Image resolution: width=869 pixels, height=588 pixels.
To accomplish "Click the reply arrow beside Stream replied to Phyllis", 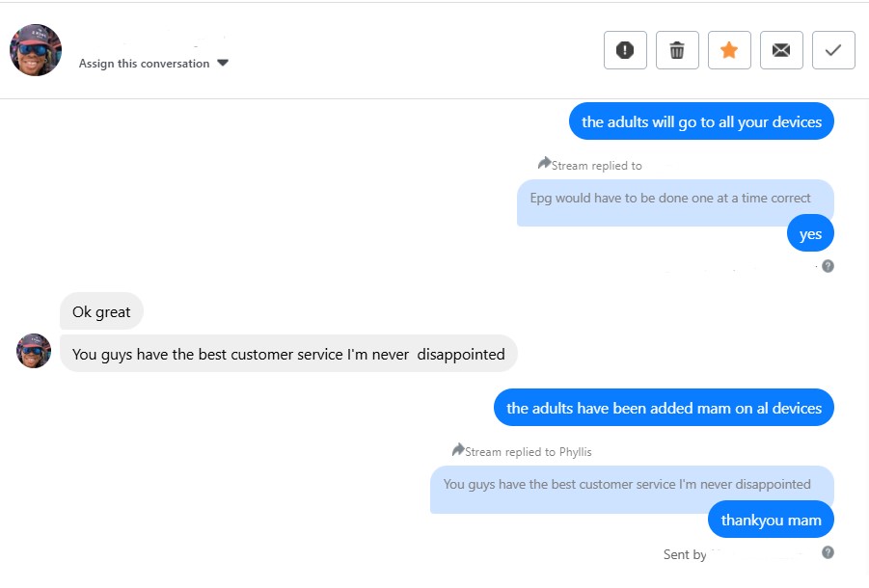I will (458, 450).
